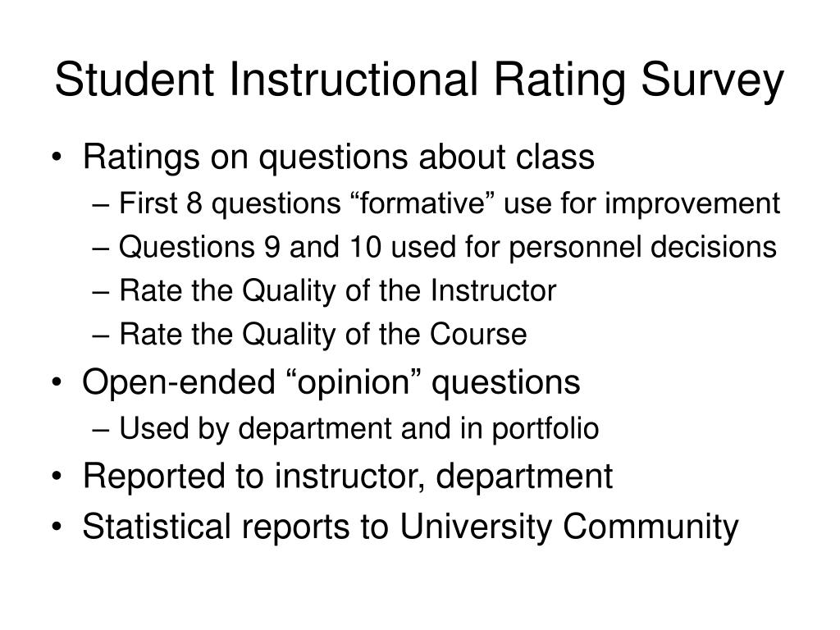Select the Open-ended opinion questions bullet
The width and height of the screenshot is (840, 630).
[331, 384]
